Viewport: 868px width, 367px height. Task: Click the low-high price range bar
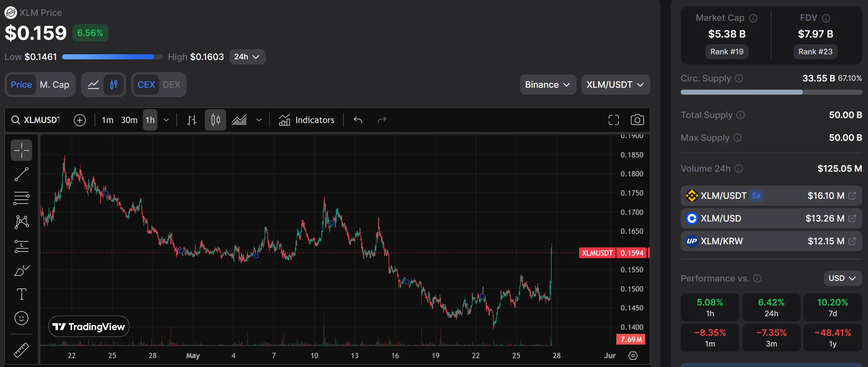tap(113, 56)
